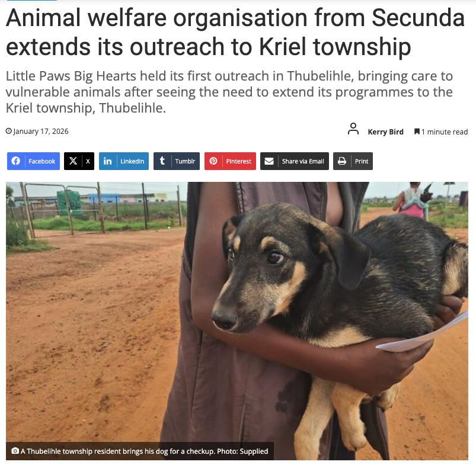
Task: Select Share via Email text
Action: [x=303, y=161]
